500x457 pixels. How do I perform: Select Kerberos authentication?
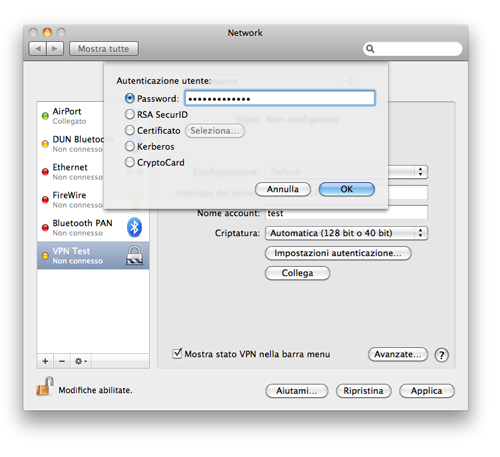pos(130,146)
